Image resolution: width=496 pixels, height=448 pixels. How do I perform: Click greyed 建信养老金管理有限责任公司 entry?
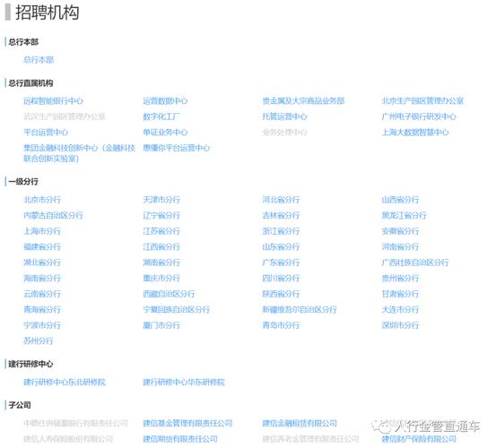pyautogui.click(x=310, y=439)
